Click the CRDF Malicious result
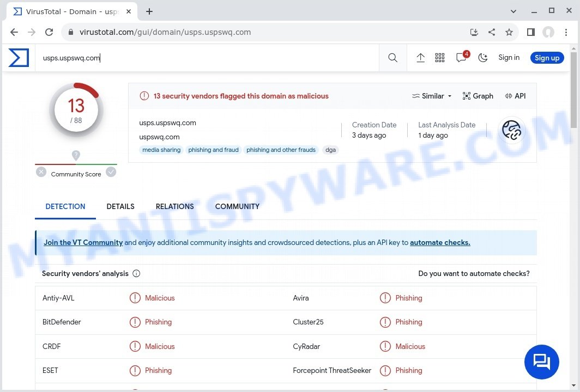Screen dimensions: 580x392 coord(159,347)
